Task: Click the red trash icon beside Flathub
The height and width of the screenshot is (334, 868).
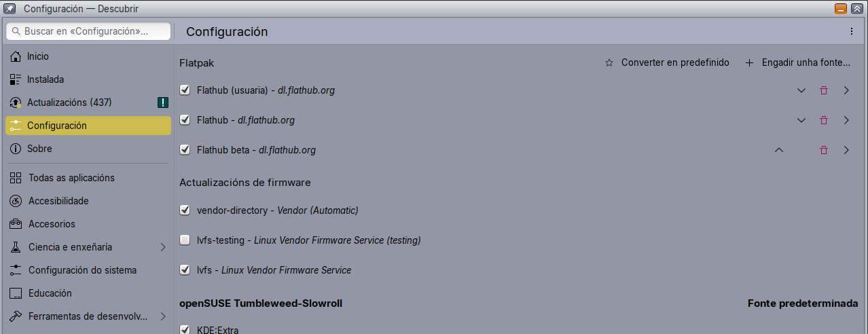Action: [824, 120]
